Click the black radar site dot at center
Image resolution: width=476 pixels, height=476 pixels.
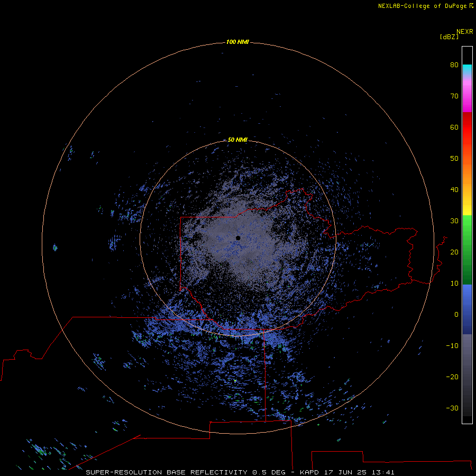[238, 238]
